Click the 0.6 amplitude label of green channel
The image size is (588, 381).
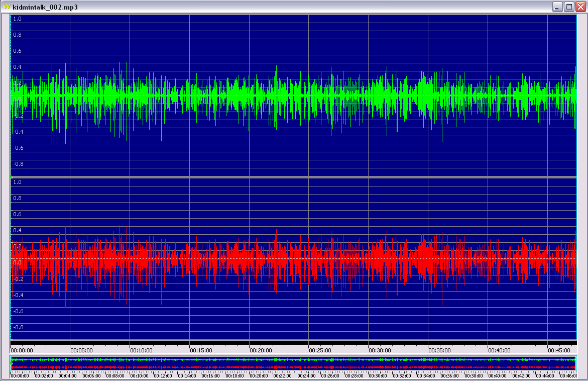pos(17,51)
